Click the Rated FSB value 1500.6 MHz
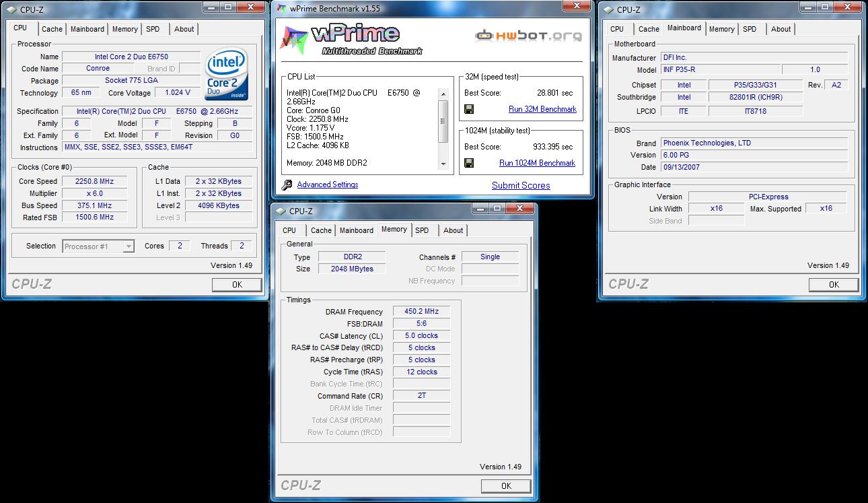 (x=95, y=217)
